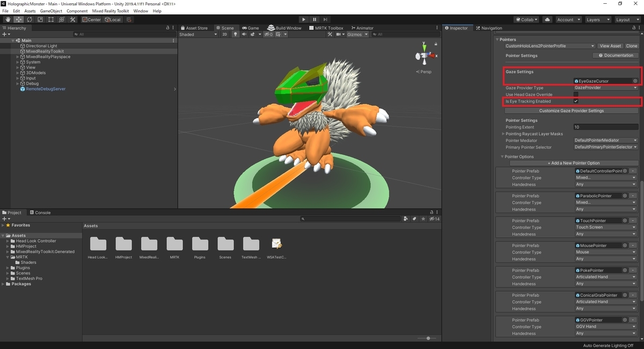Open the Layers dropdown
Image resolution: width=644 pixels, height=349 pixels.
[x=597, y=19]
